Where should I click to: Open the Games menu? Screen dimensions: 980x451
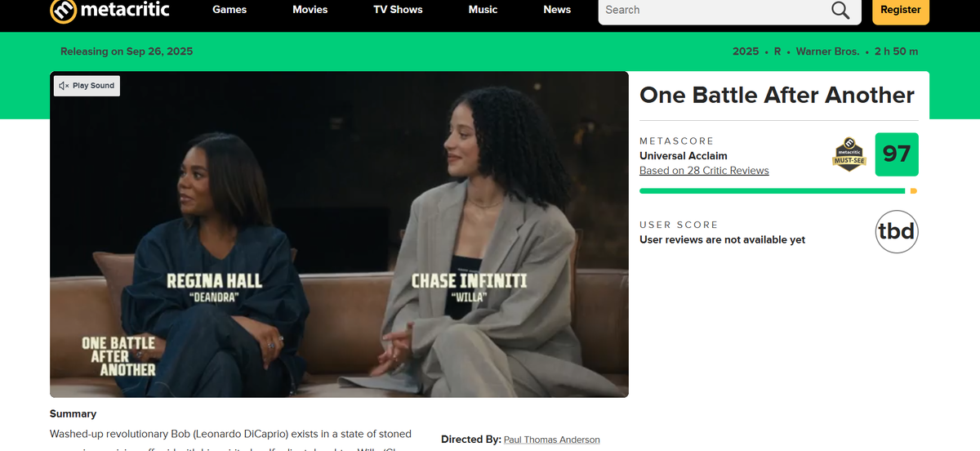click(x=230, y=10)
